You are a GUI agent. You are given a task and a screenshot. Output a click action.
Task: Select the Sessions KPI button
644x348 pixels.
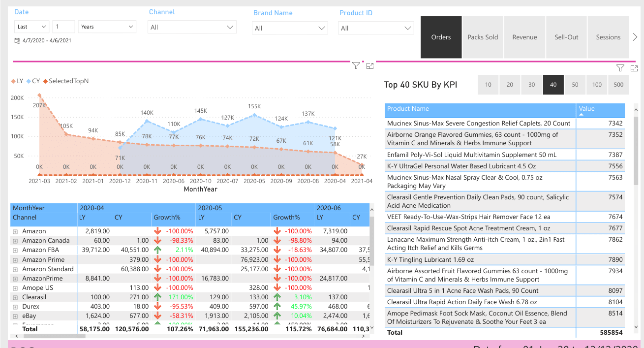point(608,37)
